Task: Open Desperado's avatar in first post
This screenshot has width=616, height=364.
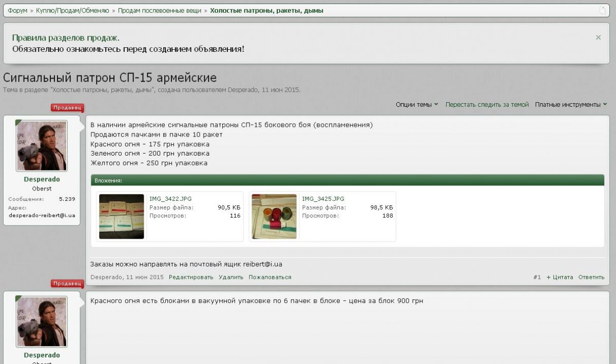Action: (42, 146)
